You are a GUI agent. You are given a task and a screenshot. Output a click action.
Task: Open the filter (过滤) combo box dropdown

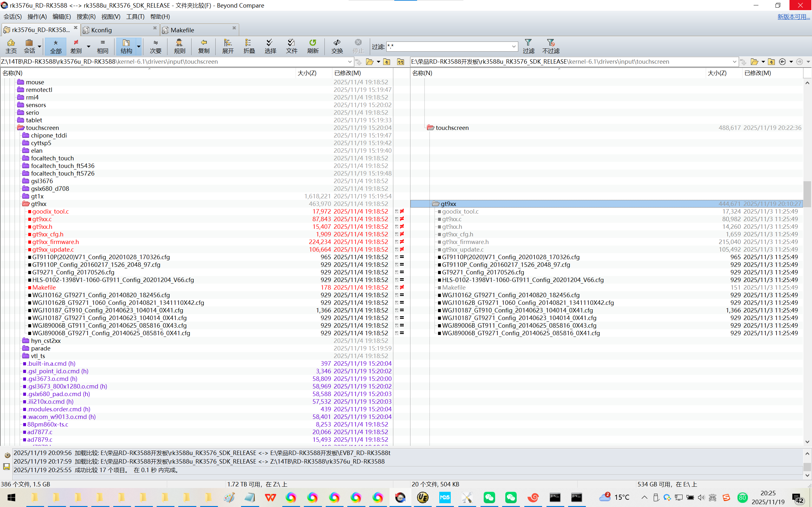(514, 46)
